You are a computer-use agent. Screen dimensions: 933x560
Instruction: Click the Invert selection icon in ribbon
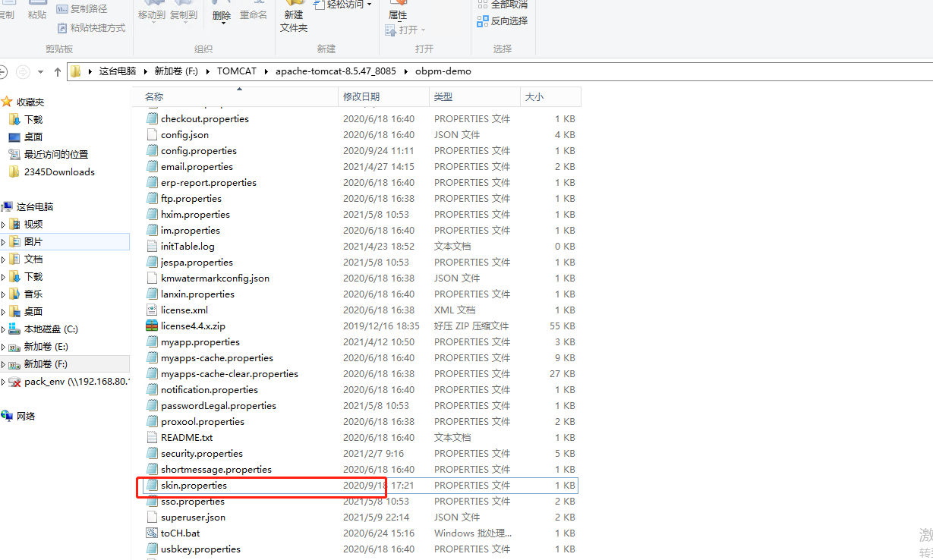pyautogui.click(x=482, y=21)
